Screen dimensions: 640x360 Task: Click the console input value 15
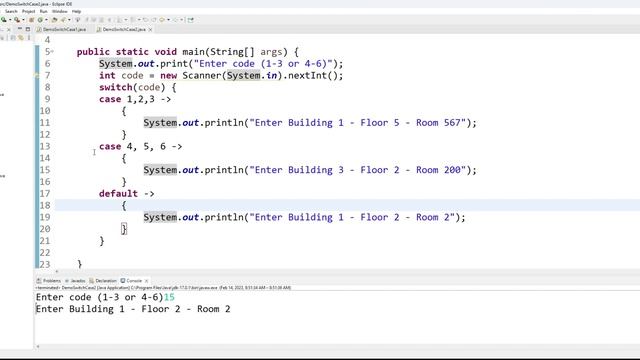(169, 297)
